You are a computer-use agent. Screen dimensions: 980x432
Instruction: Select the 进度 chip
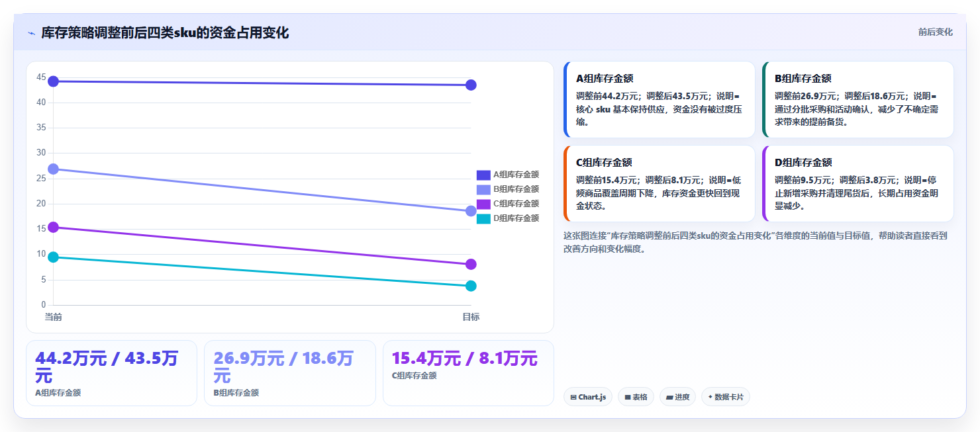click(x=677, y=397)
